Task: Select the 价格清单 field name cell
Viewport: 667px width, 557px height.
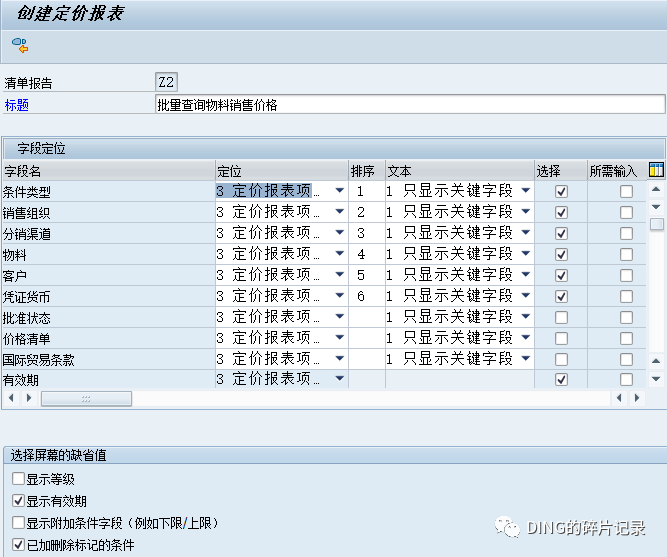Action: tap(109, 339)
